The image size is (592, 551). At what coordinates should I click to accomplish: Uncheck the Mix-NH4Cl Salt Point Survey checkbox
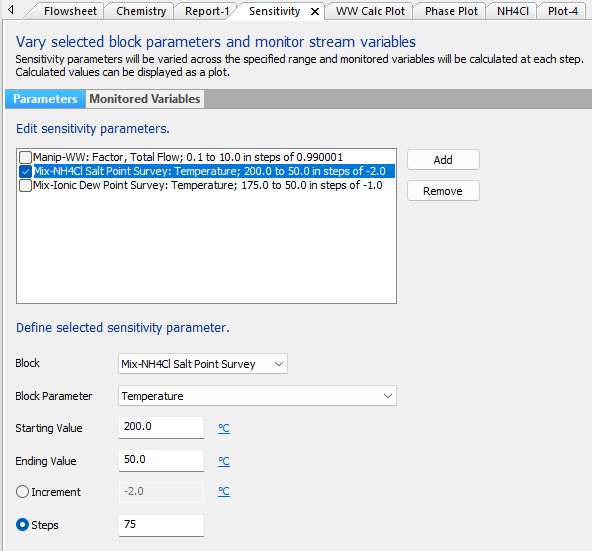[25, 171]
